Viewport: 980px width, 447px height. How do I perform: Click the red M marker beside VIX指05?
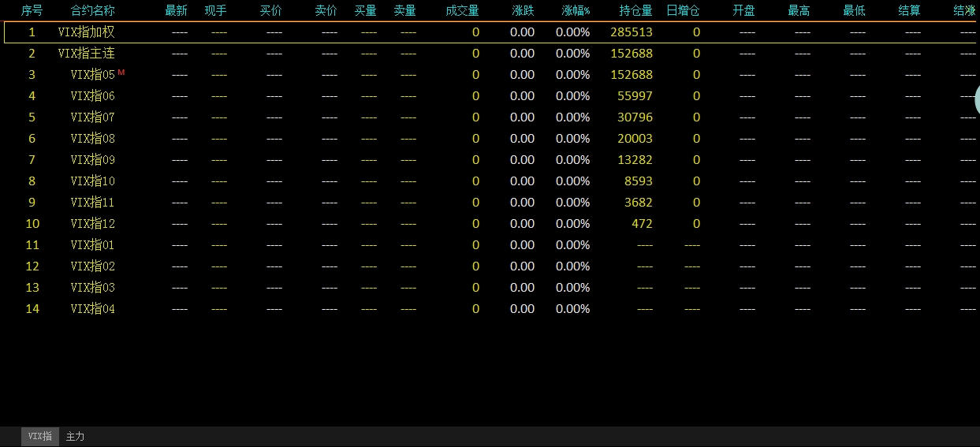click(121, 73)
